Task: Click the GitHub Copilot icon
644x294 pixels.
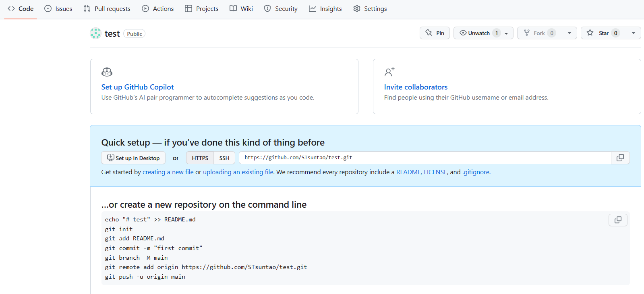Action: [x=107, y=72]
